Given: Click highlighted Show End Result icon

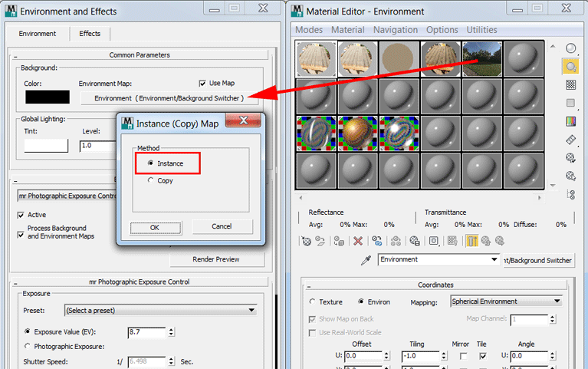Looking at the screenshot, I should point(472,240).
